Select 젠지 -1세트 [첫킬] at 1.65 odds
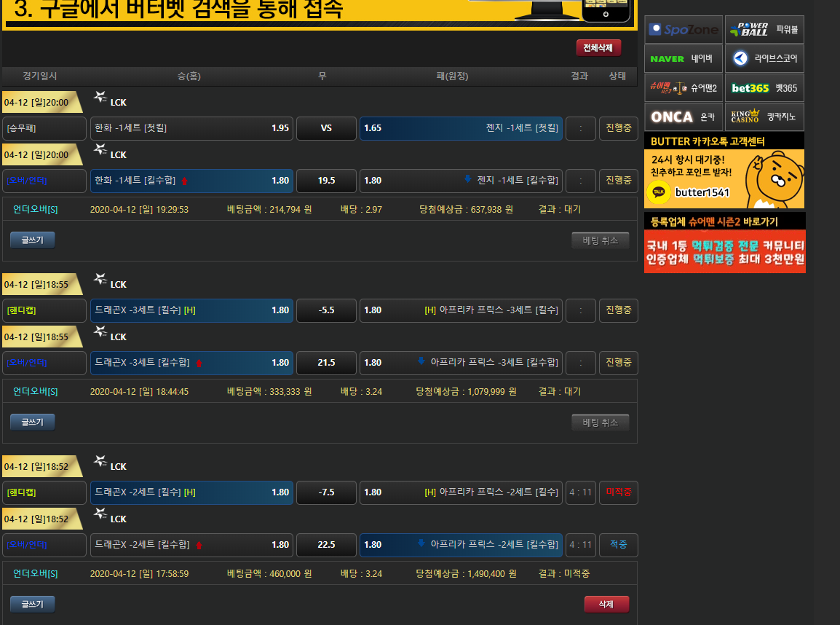This screenshot has width=840, height=625. coord(461,128)
